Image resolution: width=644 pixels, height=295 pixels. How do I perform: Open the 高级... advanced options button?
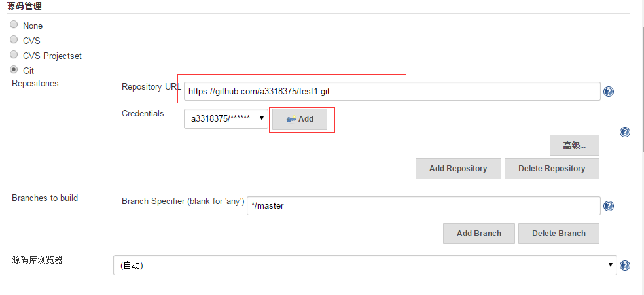coord(574,145)
